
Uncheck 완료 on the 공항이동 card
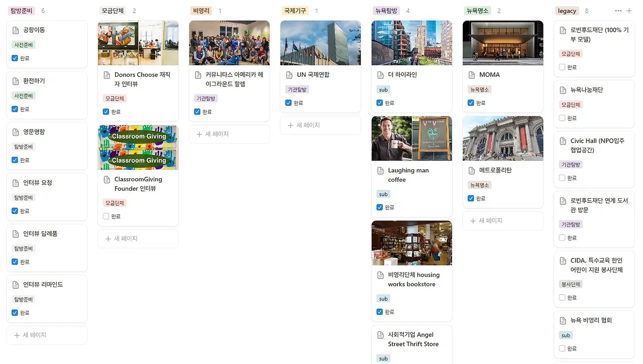pyautogui.click(x=15, y=58)
